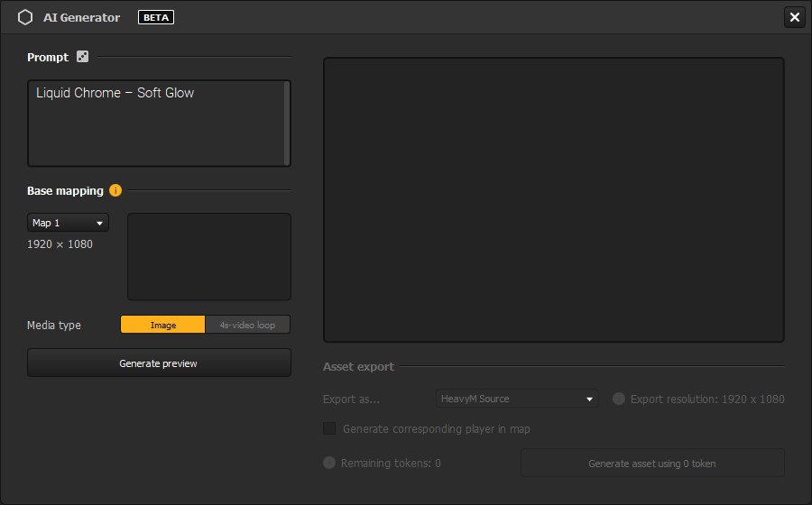Click the circle icon beside Remaining tokens
812x505 pixels.
coord(329,463)
